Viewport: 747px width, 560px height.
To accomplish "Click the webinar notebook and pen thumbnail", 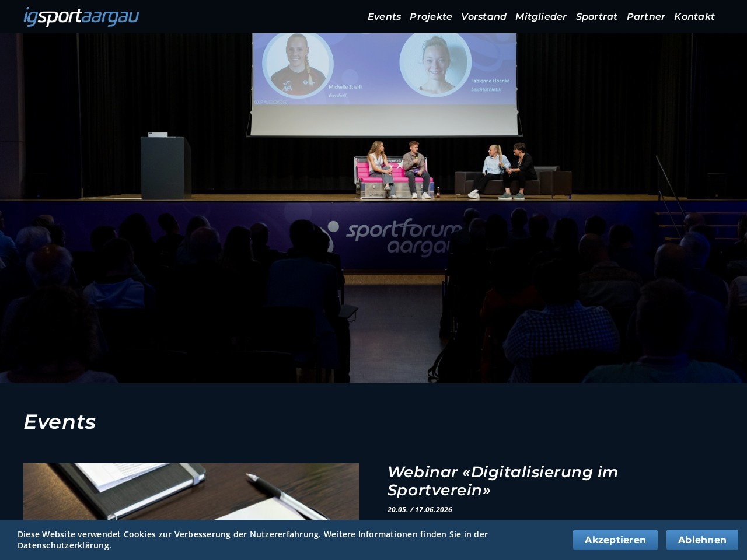I will pyautogui.click(x=191, y=491).
